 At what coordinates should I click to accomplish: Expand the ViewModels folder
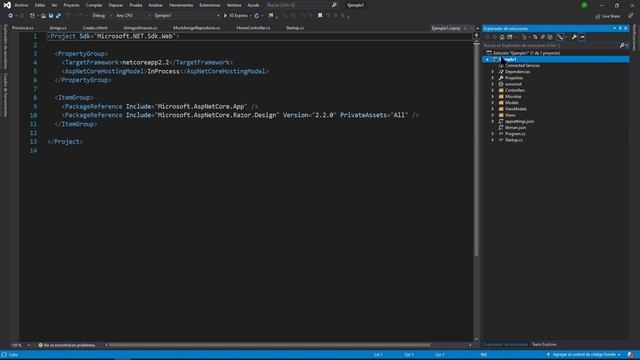(493, 109)
